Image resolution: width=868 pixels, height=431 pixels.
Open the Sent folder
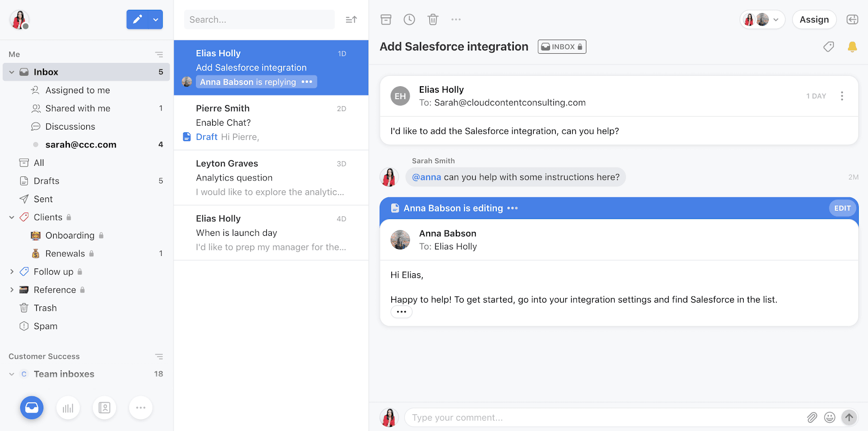[43, 199]
